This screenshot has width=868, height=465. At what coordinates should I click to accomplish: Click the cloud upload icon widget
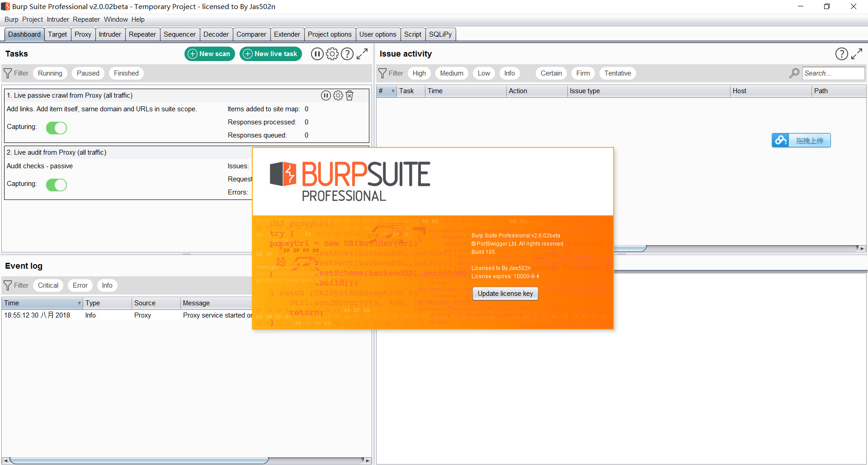point(780,140)
